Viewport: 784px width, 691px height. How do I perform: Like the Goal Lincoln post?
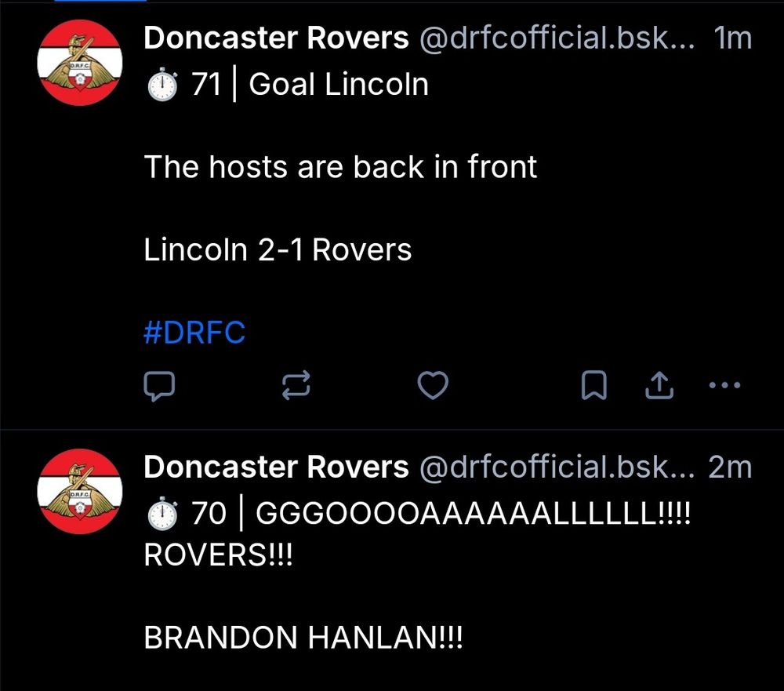coord(433,385)
